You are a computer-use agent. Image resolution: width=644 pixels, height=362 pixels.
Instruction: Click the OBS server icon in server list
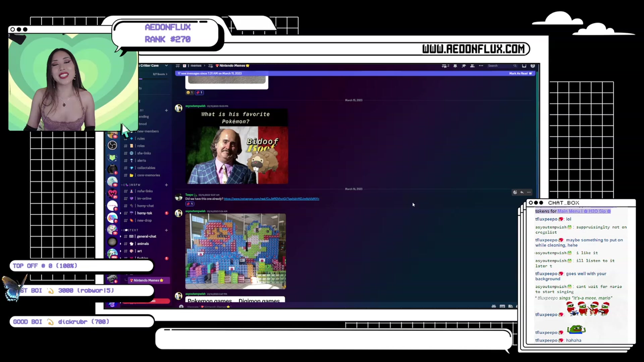point(112,145)
